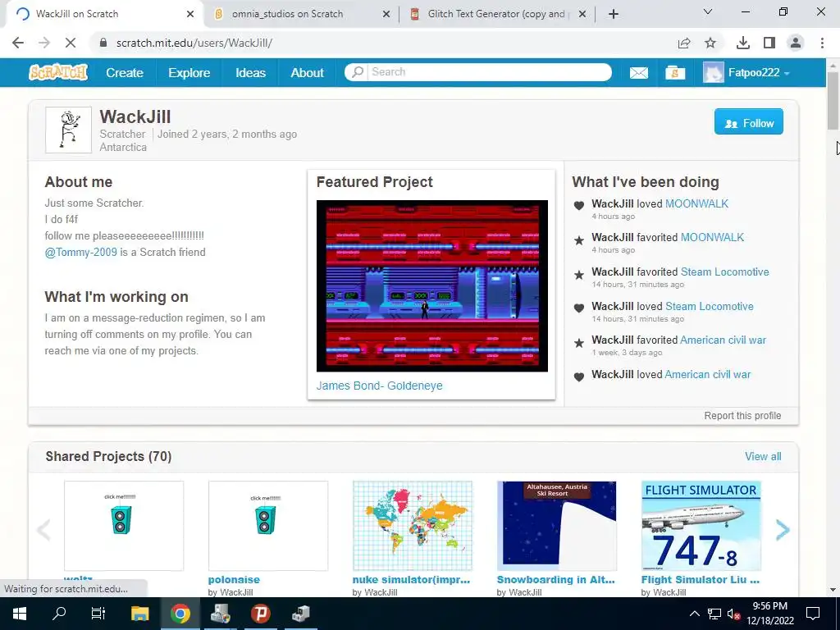
Task: Click the browser back arrow
Action: click(x=18, y=43)
